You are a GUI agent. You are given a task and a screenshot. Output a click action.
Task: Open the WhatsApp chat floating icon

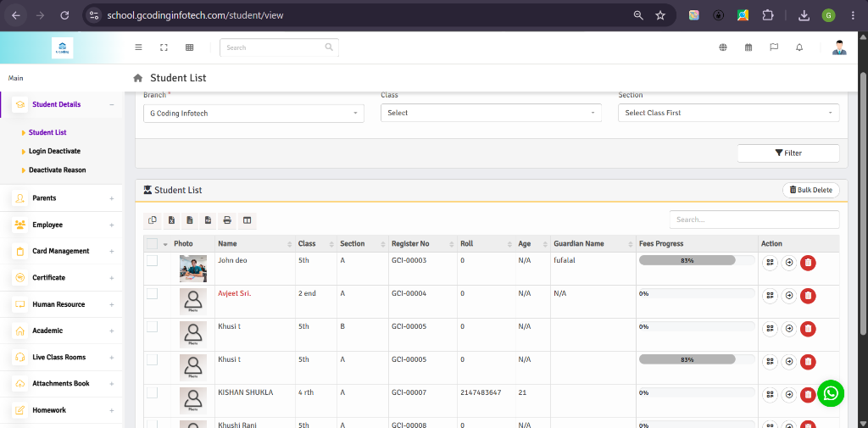pos(831,393)
